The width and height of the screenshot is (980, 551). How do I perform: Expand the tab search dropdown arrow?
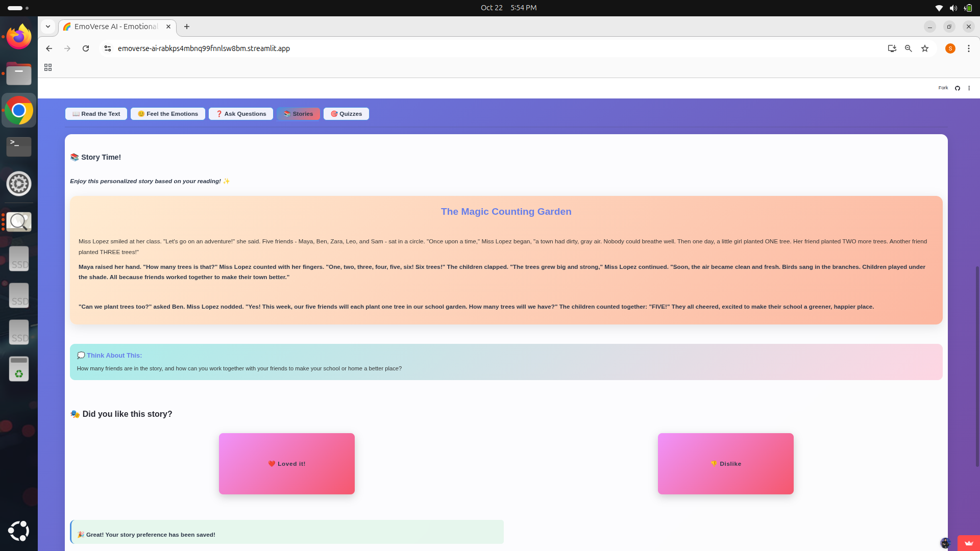pos(48,27)
